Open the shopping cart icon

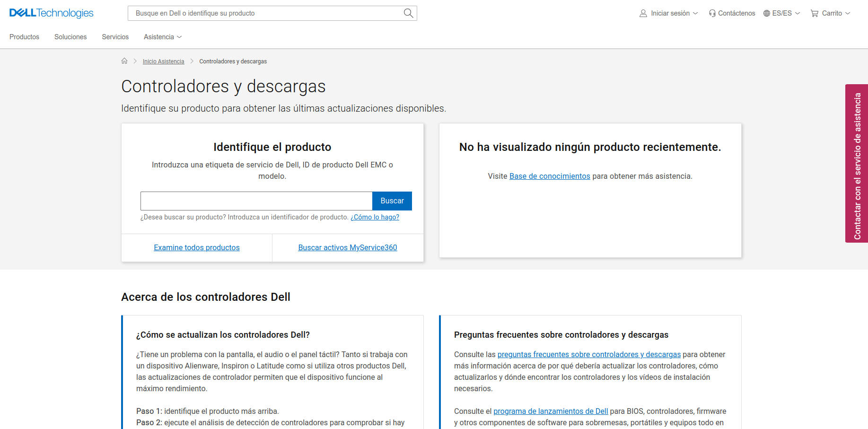coord(815,13)
